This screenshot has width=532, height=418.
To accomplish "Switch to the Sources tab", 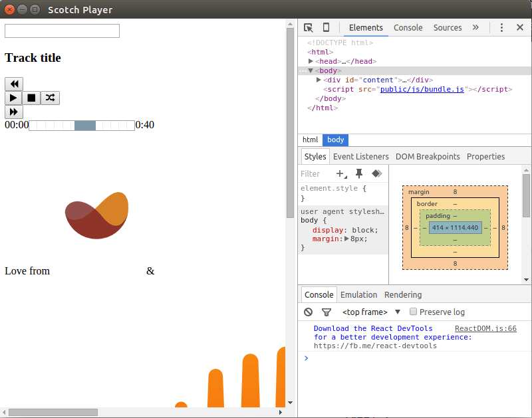I will click(447, 28).
